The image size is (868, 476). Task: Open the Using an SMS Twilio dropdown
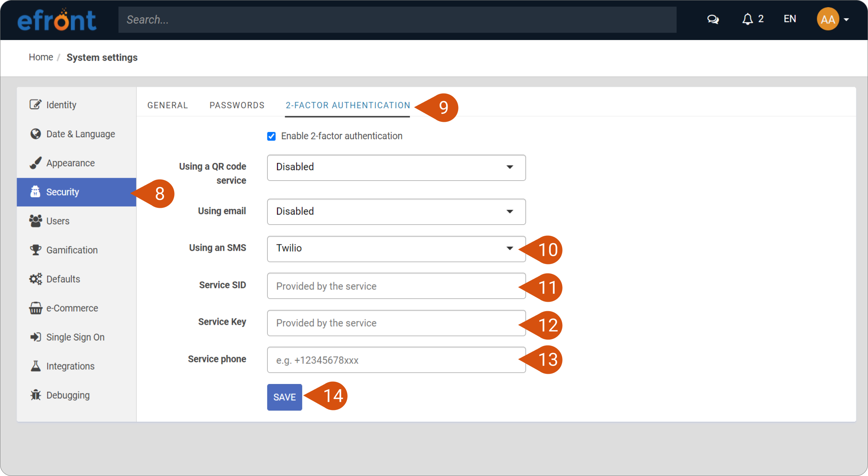point(396,249)
